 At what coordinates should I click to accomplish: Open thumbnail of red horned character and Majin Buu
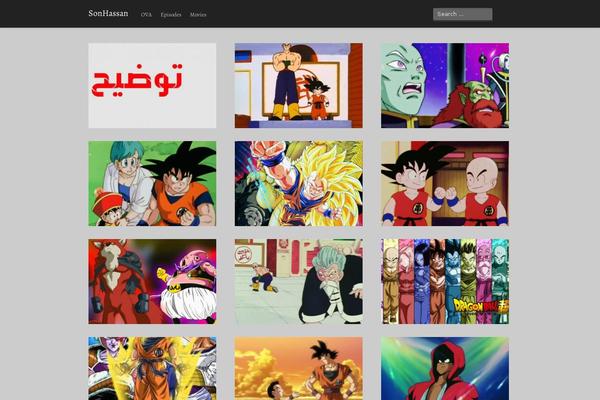pos(152,281)
